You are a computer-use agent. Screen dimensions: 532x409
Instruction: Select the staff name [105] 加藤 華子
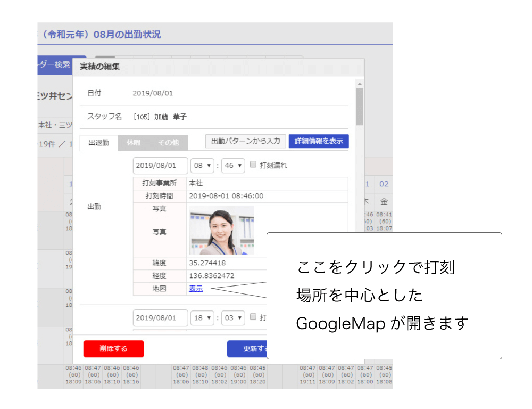(160, 117)
